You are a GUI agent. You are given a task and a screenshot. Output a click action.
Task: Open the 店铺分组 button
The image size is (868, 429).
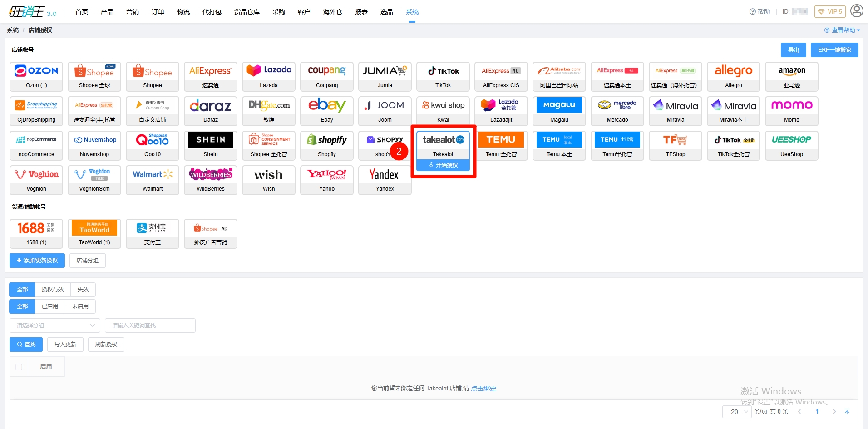88,261
